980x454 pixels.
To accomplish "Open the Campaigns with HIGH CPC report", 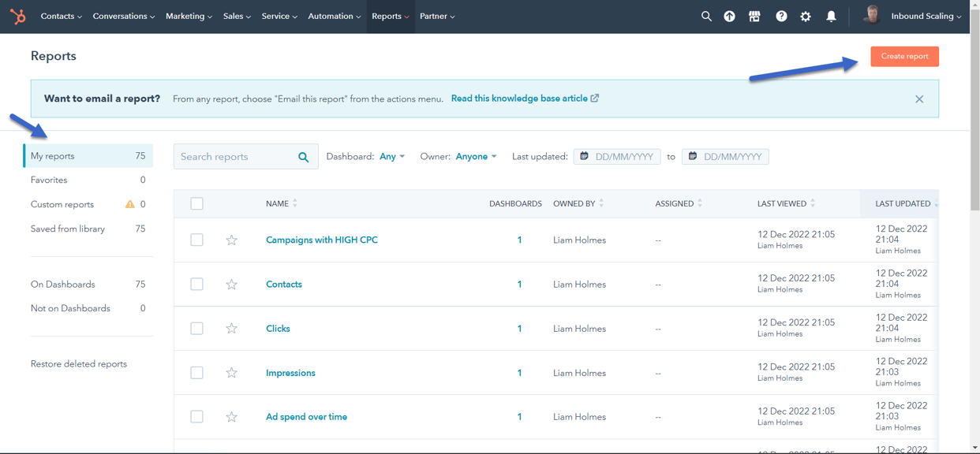I will pyautogui.click(x=322, y=240).
